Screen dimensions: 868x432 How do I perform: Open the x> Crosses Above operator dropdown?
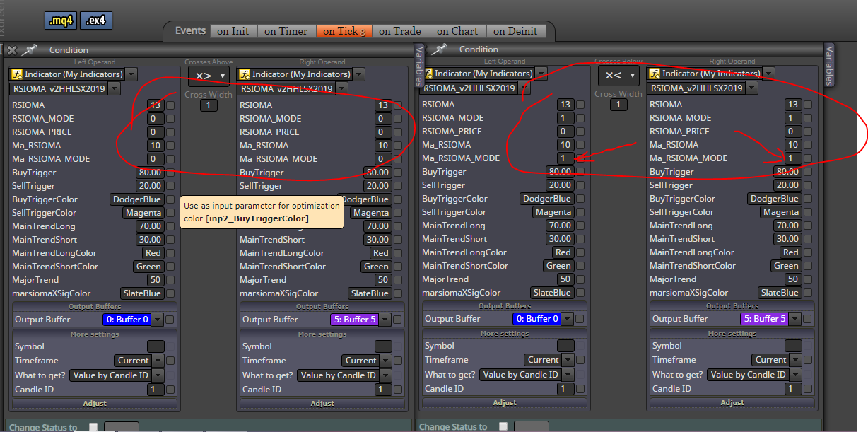pos(209,76)
